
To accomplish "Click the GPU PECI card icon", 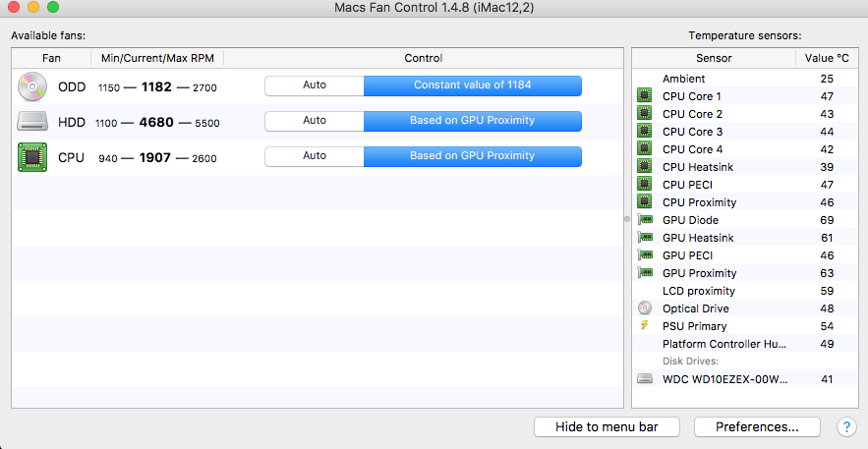I will (644, 254).
